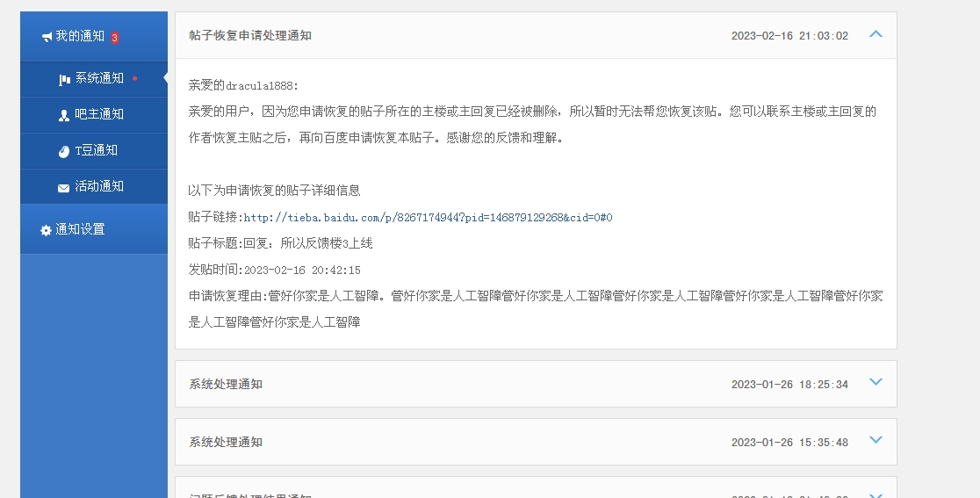Click the megaphone icon beside 我的通知
This screenshot has width=980, height=498.
47,37
